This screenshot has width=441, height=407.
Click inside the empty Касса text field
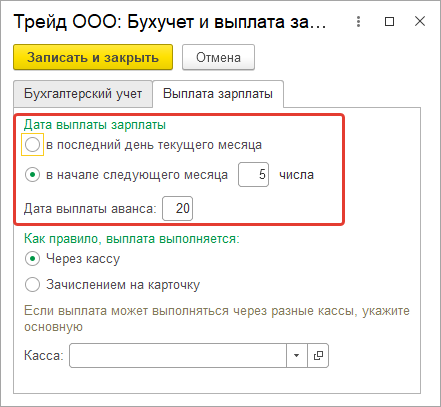[x=178, y=355]
